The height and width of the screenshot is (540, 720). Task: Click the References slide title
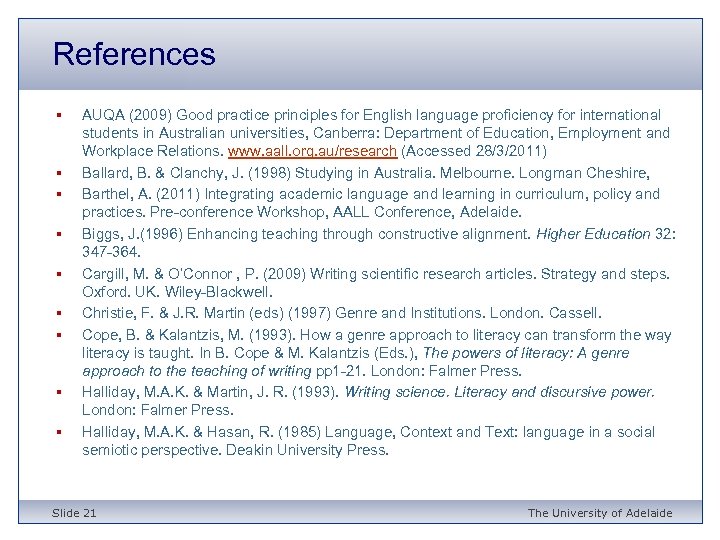click(134, 54)
